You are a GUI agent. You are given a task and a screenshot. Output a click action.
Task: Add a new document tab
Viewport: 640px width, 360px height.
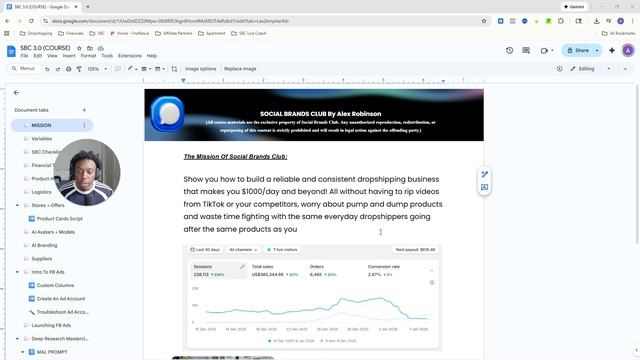point(84,110)
